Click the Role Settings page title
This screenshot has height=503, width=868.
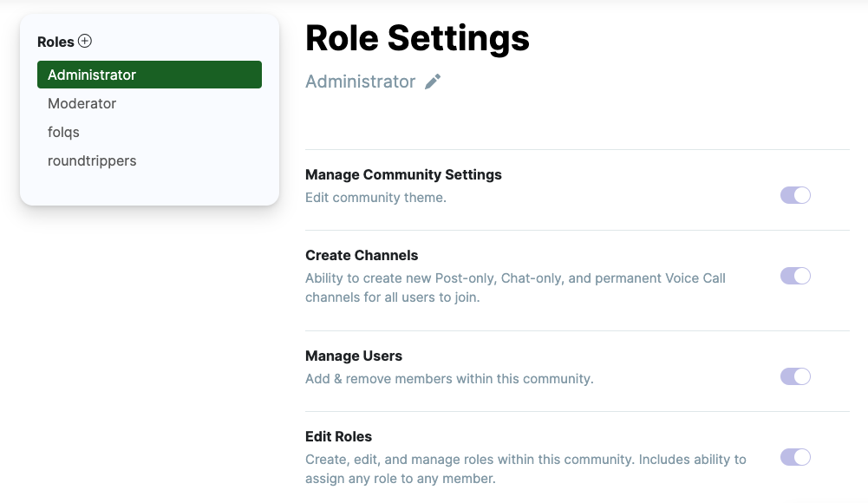(x=417, y=38)
